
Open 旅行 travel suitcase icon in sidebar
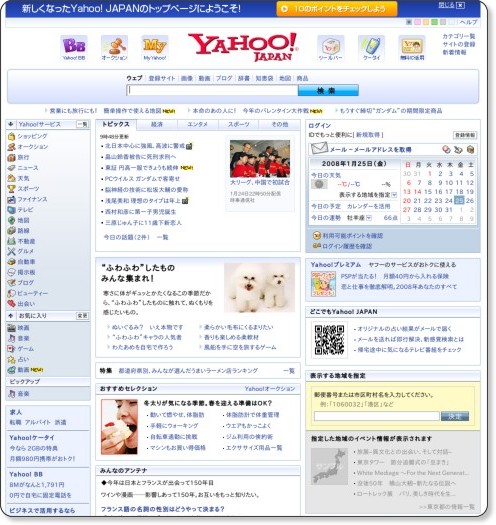point(11,157)
